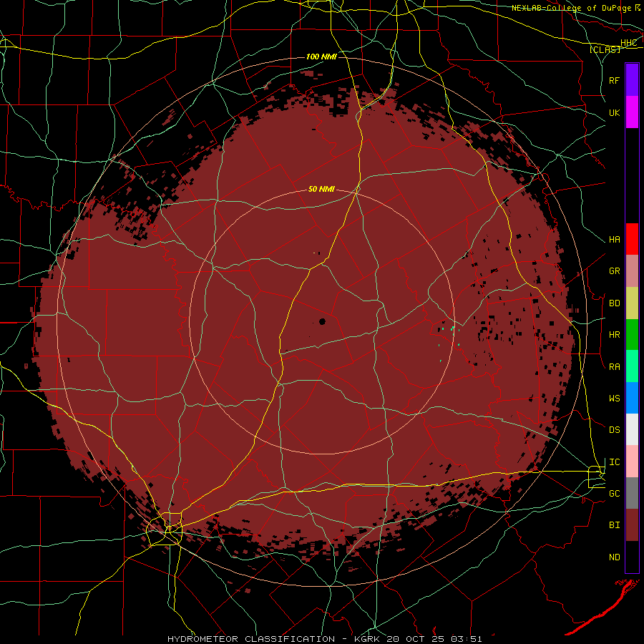
Task: Click the BI legend label
Action: 614,525
